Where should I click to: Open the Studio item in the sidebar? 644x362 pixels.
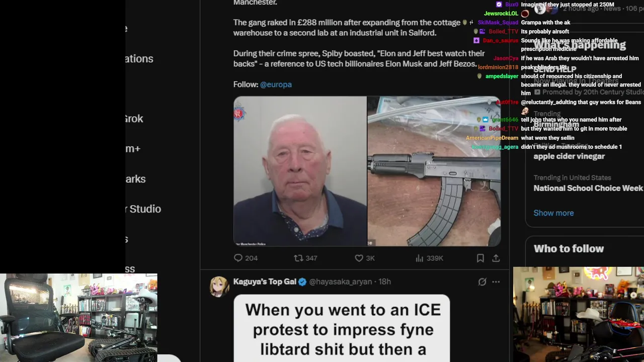(143, 209)
